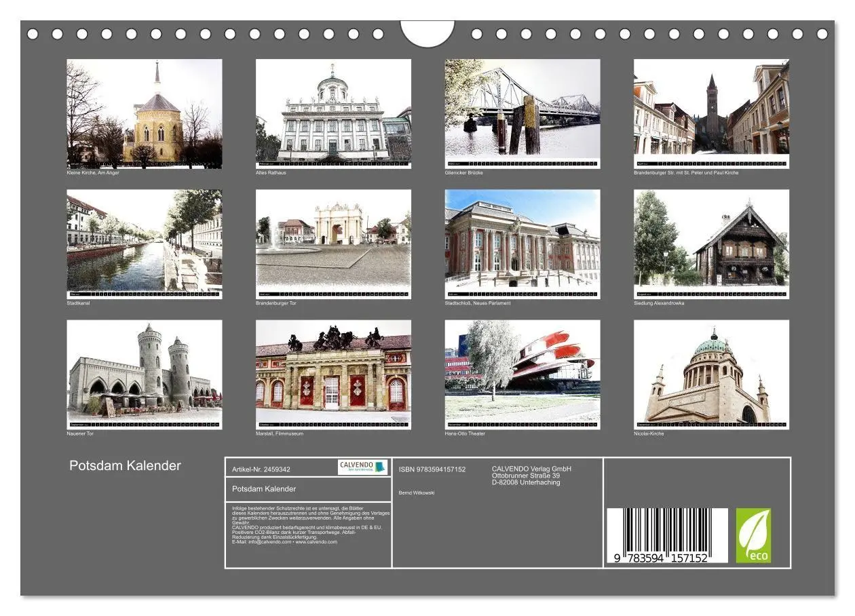Select the Stadtkanal image

[145, 244]
